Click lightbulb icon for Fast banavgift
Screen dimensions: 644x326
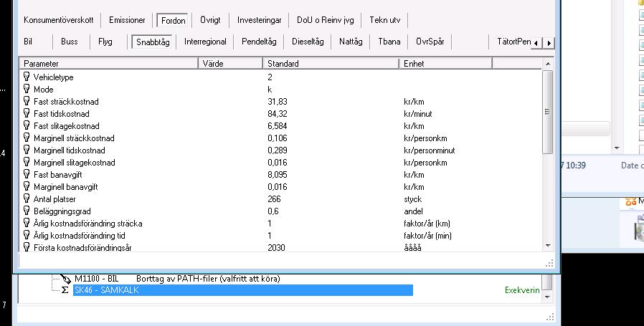pos(27,174)
